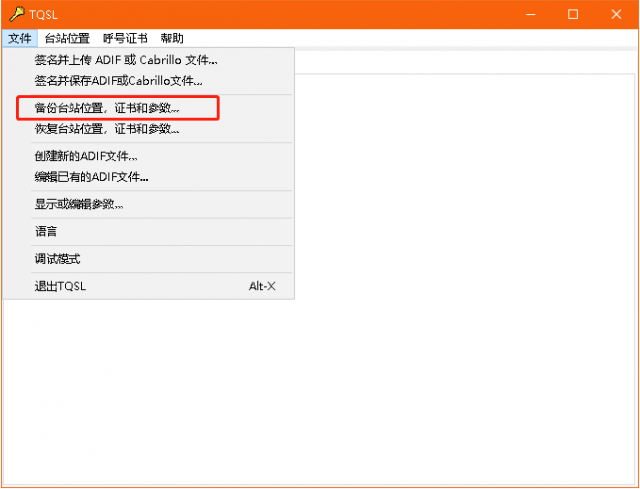Open the 帮助 menu
640x489 pixels.
point(172,38)
